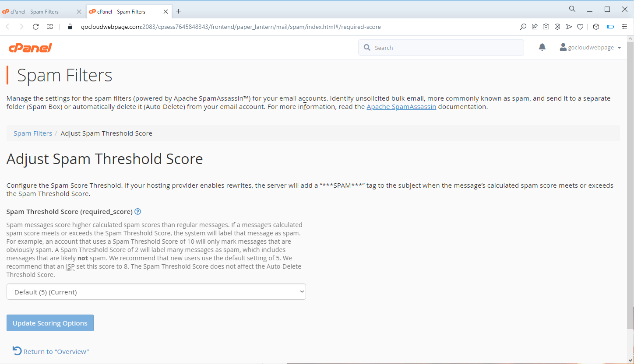Click Update Scoring Options button
This screenshot has height=364, width=634.
coord(50,323)
